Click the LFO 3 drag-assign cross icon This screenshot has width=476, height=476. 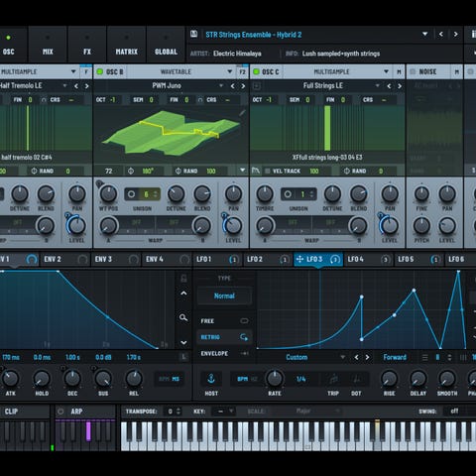[x=299, y=259]
